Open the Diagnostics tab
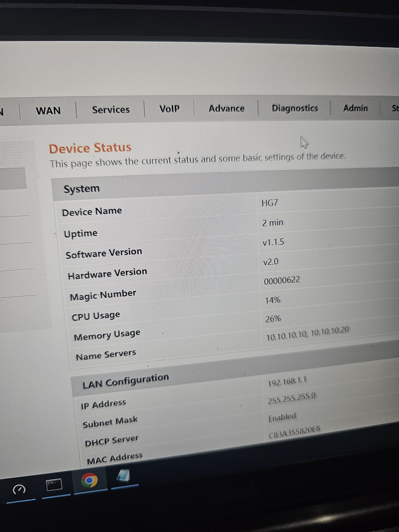The width and height of the screenshot is (399, 532). pyautogui.click(x=295, y=108)
